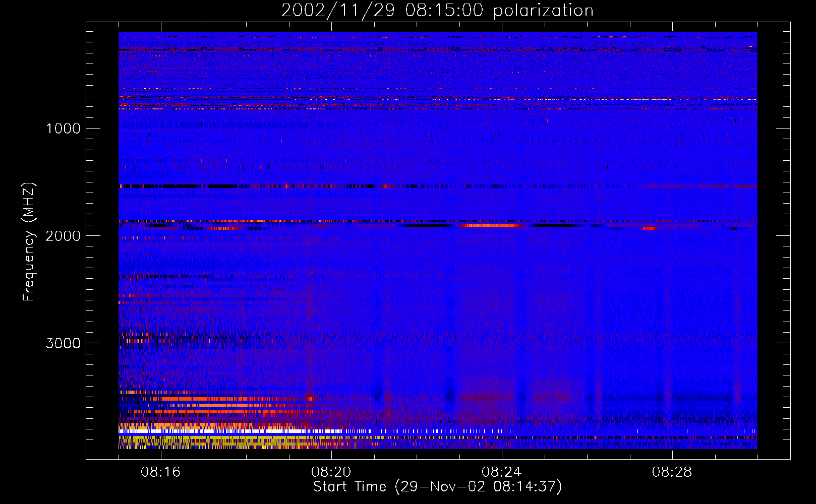816x504 pixels.
Task: Click the 'Frequency (MHZ)' y-axis label
Action: coord(29,242)
